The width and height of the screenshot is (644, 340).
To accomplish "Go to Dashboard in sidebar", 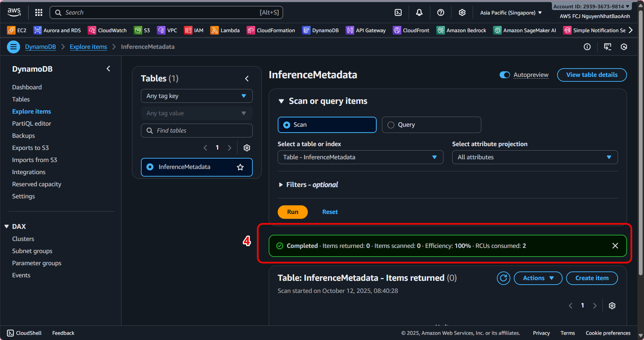I will coord(27,87).
